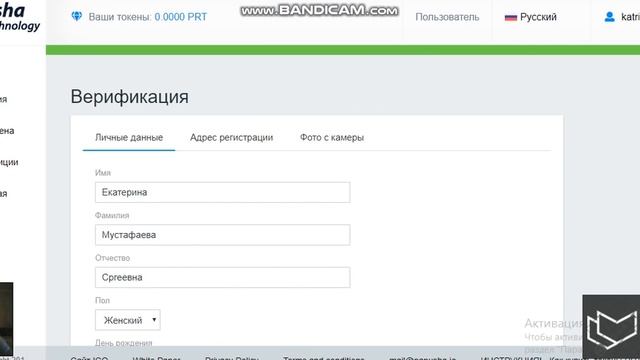Switch to the Фото с камеры tab
The width and height of the screenshot is (640, 360).
332,138
